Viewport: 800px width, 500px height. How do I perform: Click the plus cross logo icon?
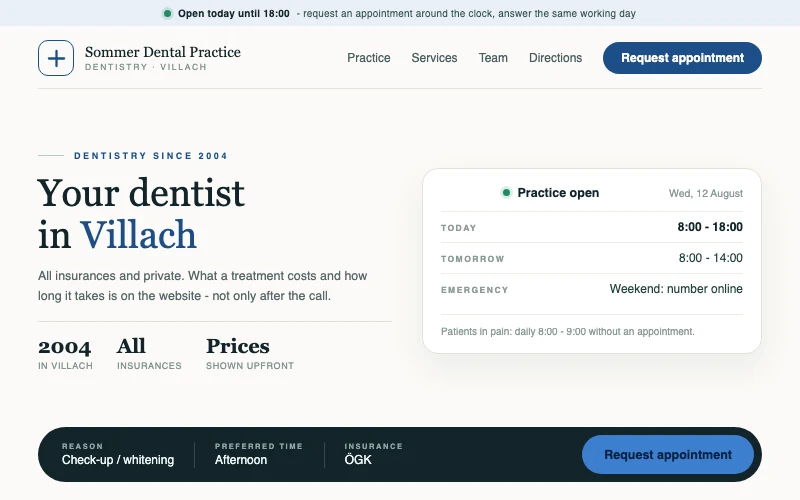click(56, 58)
